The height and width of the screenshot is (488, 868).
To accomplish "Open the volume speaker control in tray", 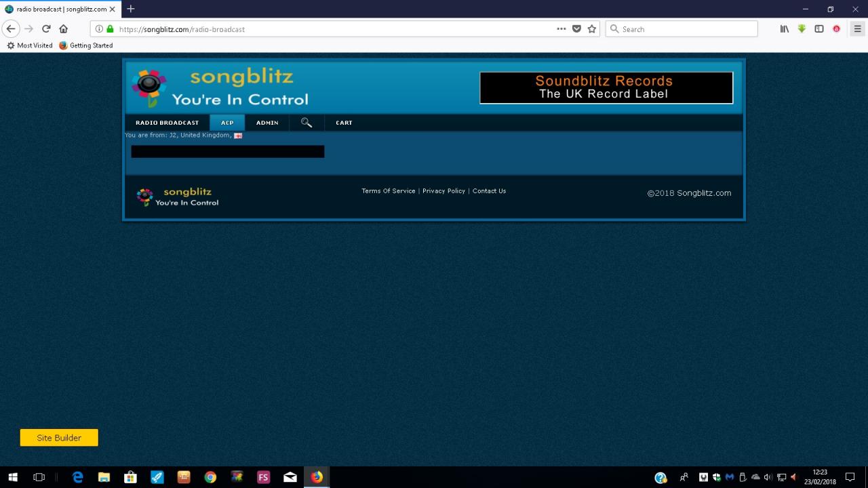I will (768, 477).
